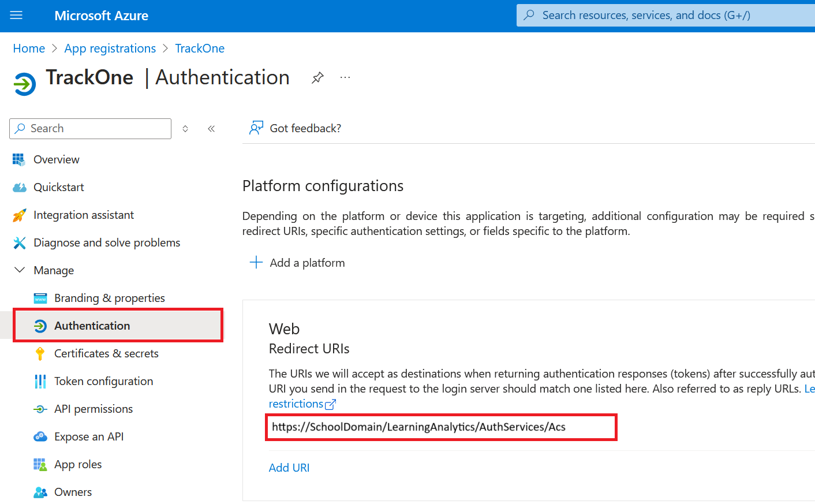
Task: Collapse the sidebar with double chevron
Action: (211, 129)
